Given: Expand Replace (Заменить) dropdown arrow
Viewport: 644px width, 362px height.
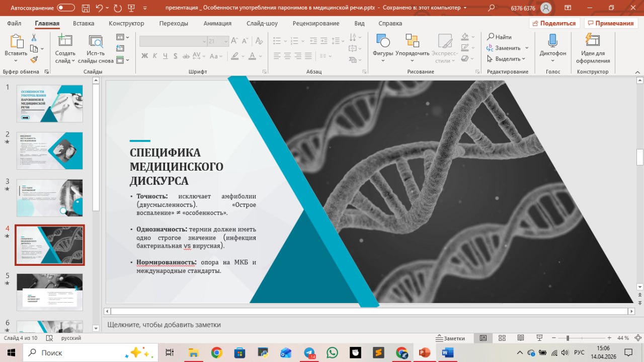Looking at the screenshot, I should tap(527, 48).
